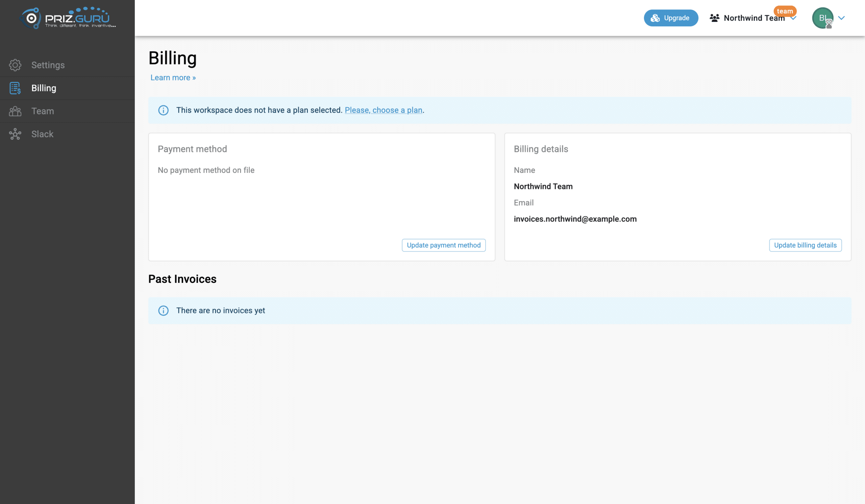Click the user avatar in header
This screenshot has width=865, height=504.
822,18
